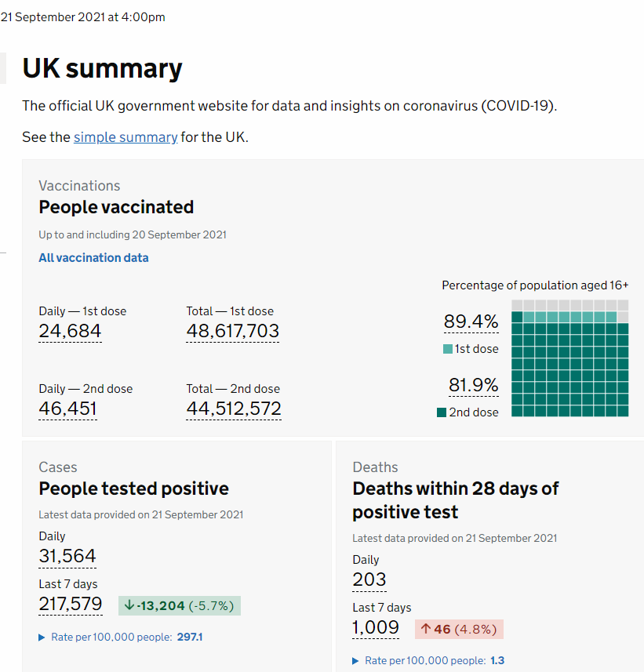Click the light teal 1st dose legend swatch
This screenshot has width=644, height=672.
pos(448,349)
